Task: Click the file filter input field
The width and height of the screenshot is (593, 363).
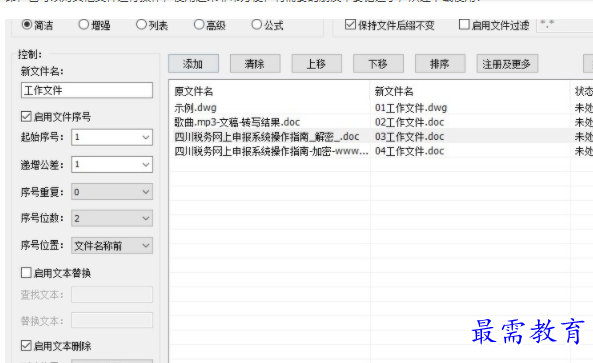Action: click(565, 25)
